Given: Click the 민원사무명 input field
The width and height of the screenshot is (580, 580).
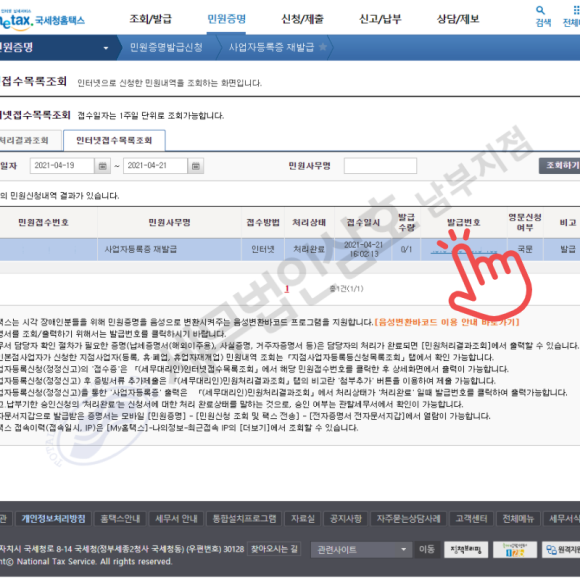Looking at the screenshot, I should [380, 166].
